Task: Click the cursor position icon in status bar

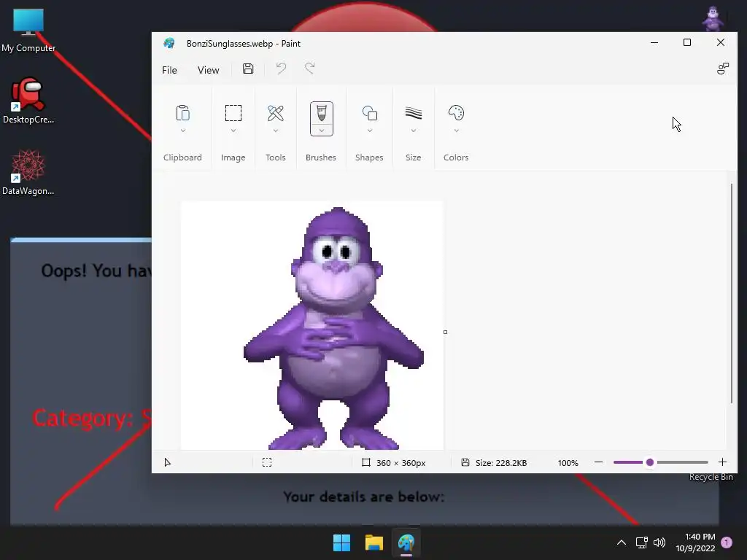Action: tap(167, 462)
